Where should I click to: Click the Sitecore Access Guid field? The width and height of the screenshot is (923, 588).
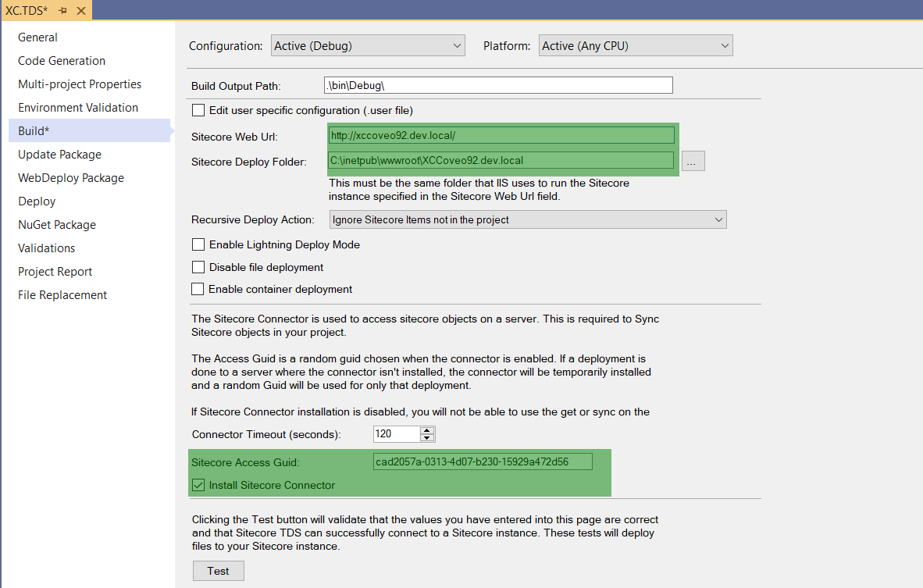click(483, 462)
